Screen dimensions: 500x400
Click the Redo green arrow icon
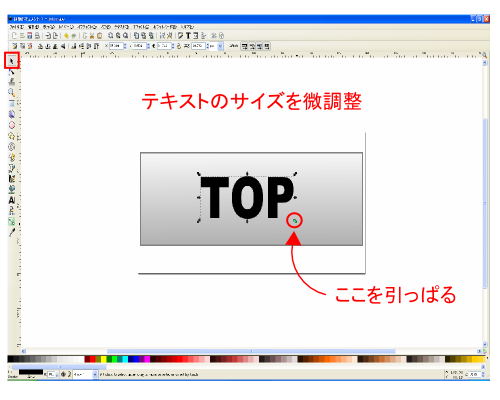point(74,36)
